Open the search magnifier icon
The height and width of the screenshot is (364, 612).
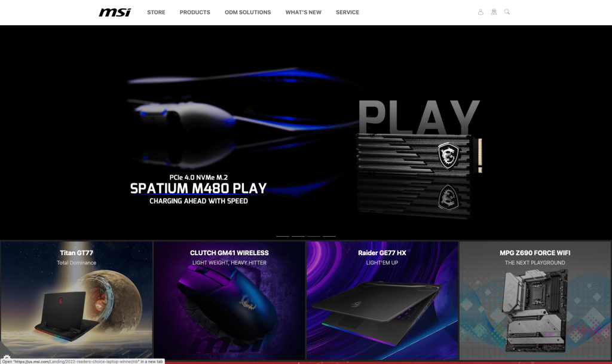click(x=507, y=12)
